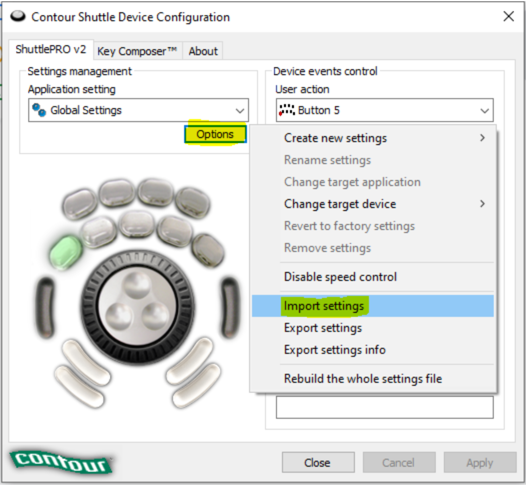Click the greyed Revert to factory settings entry
The image size is (526, 486).
click(x=373, y=226)
